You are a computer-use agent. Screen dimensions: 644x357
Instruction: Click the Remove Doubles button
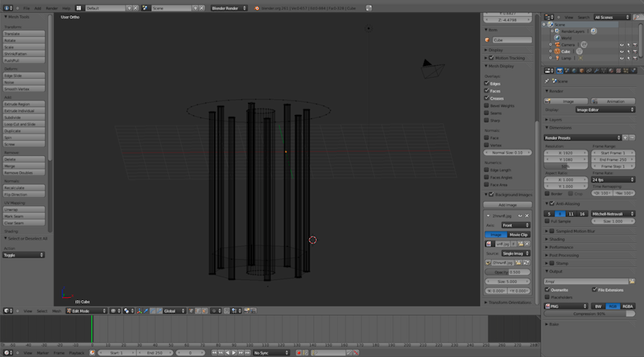click(x=24, y=173)
